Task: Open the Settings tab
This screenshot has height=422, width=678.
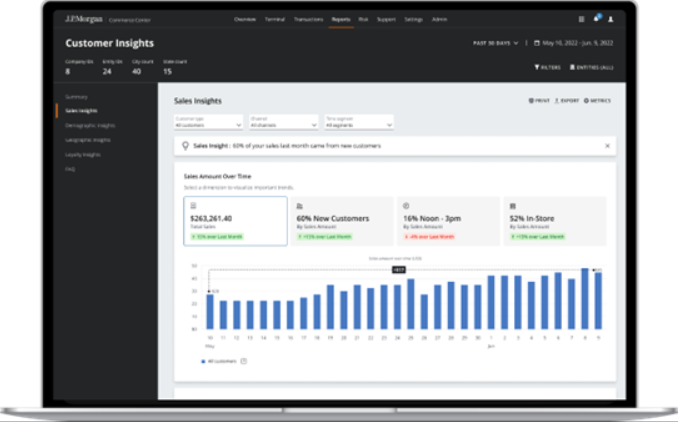Action: click(x=413, y=19)
